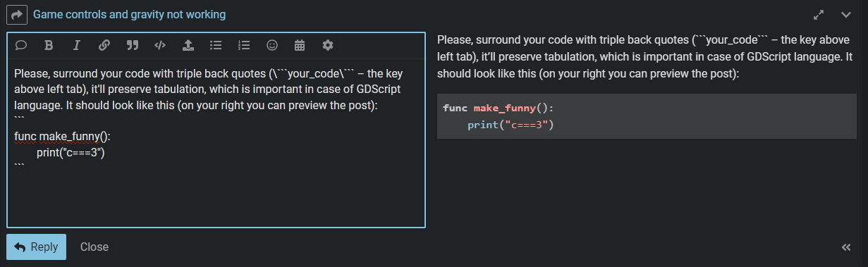Insert a hyperlink with the link icon
Screen dimensions: 868x267
(x=104, y=45)
